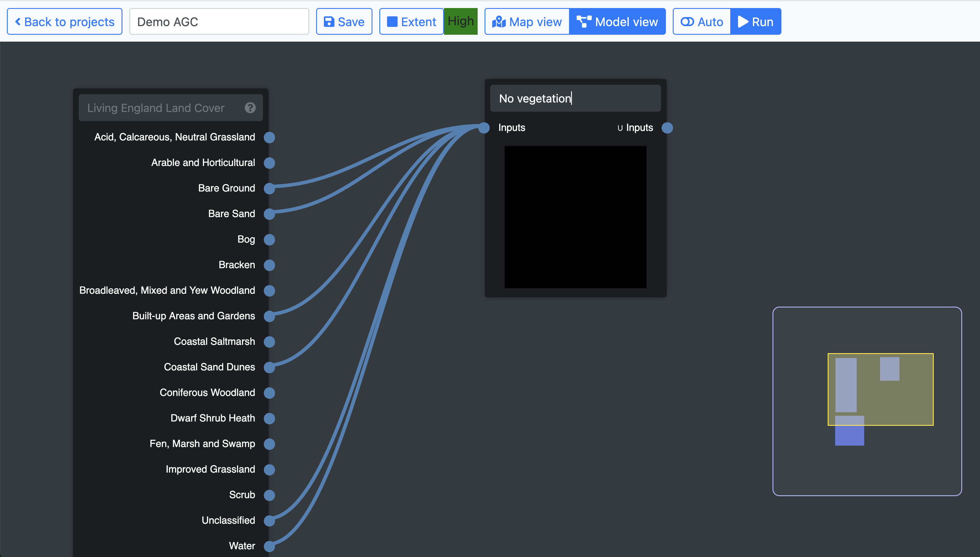Viewport: 980px width, 557px height.
Task: Click the help question mark icon
Action: (x=250, y=108)
